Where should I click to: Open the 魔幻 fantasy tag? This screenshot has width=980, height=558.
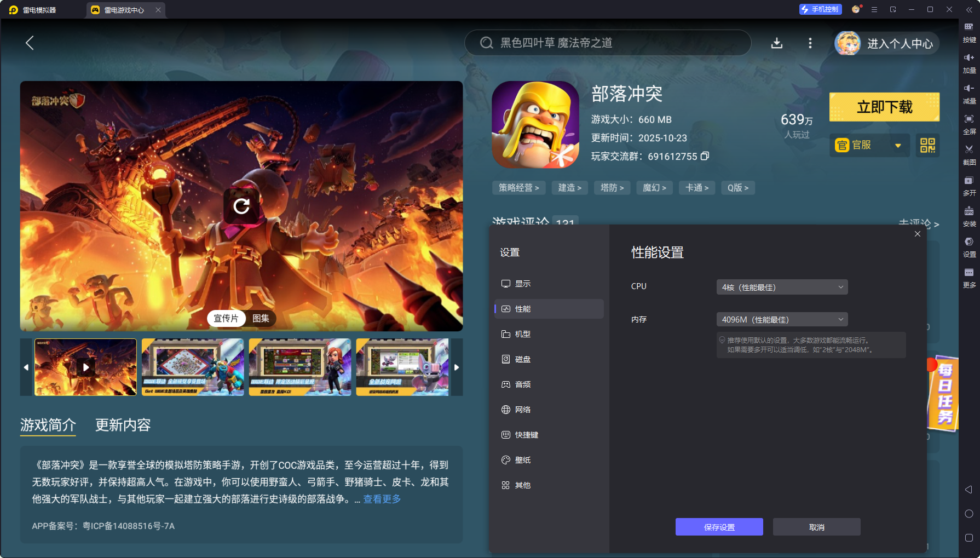[654, 188]
